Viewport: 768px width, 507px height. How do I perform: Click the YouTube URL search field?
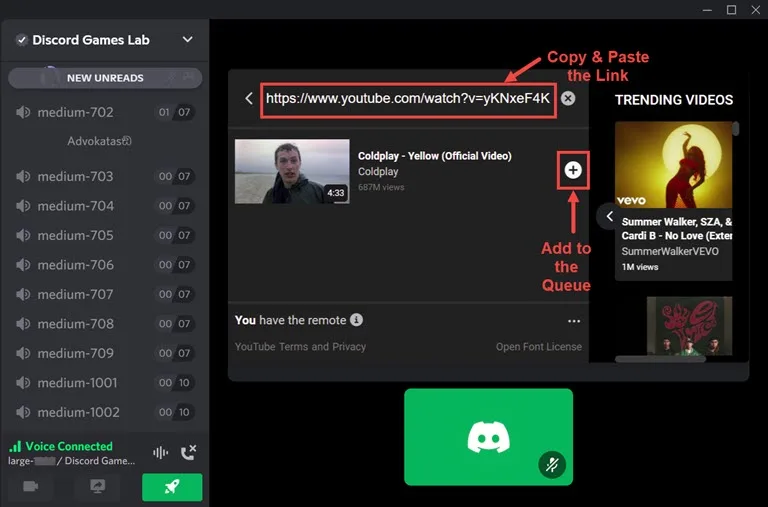click(x=408, y=100)
